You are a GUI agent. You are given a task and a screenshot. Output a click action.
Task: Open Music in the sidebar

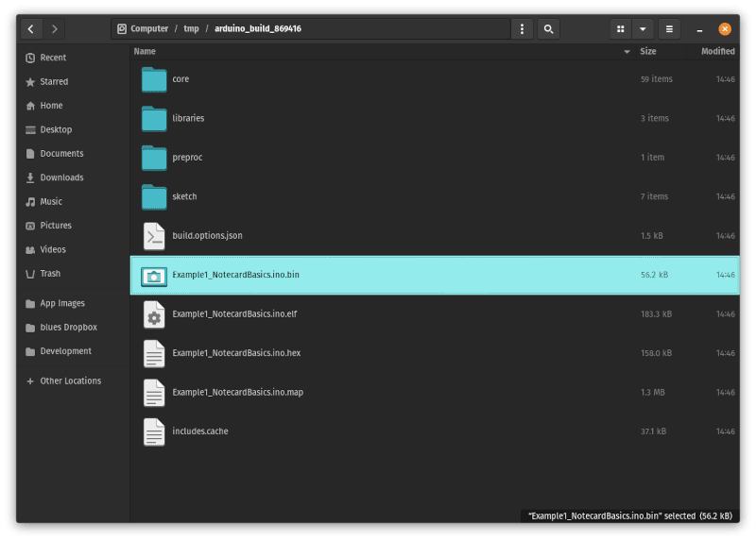point(73,201)
